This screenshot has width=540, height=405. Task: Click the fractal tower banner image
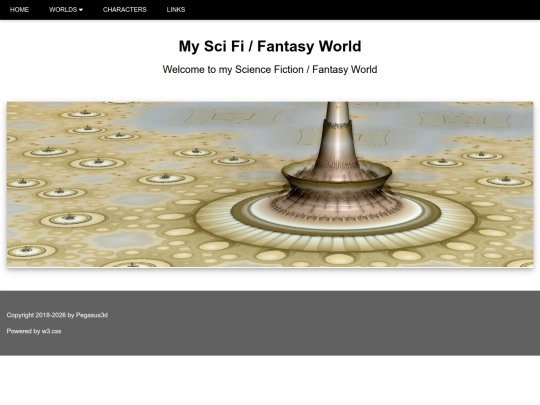pyautogui.click(x=270, y=184)
